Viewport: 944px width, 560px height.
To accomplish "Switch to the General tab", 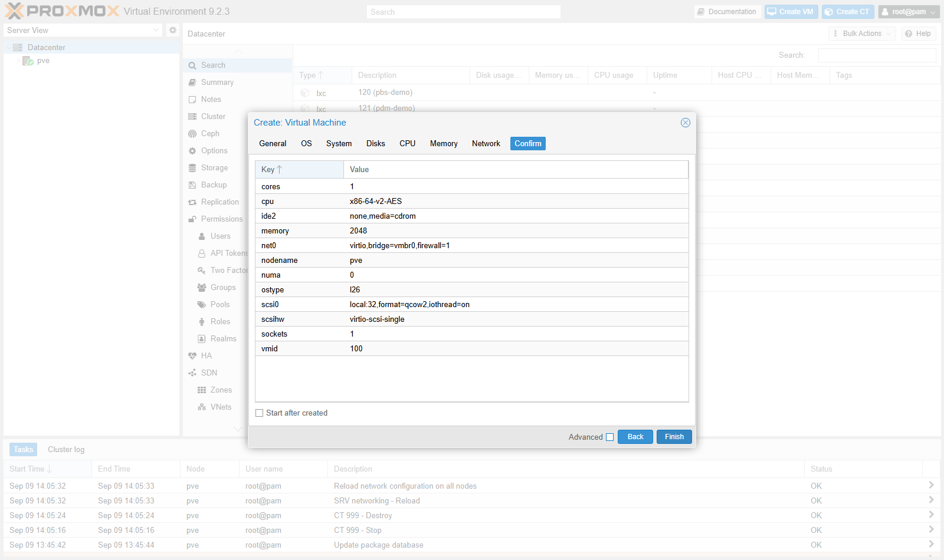I will [x=273, y=144].
